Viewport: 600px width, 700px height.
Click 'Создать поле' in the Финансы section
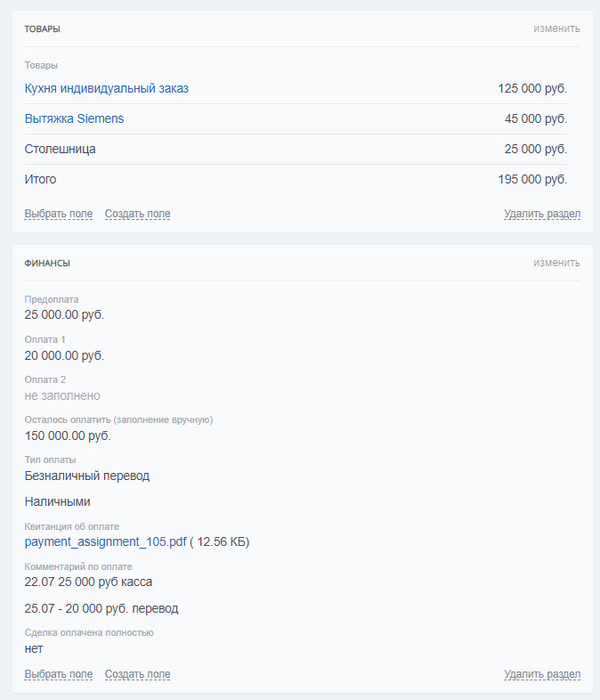click(x=137, y=674)
